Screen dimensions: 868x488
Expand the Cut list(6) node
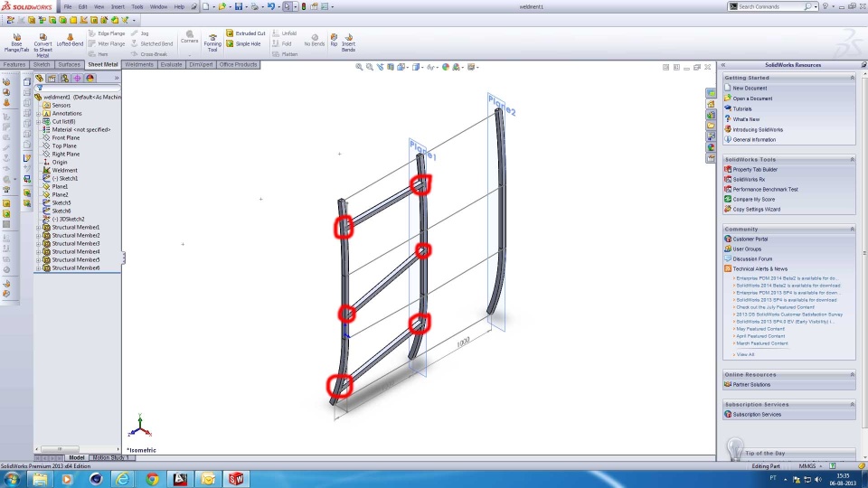click(x=38, y=122)
